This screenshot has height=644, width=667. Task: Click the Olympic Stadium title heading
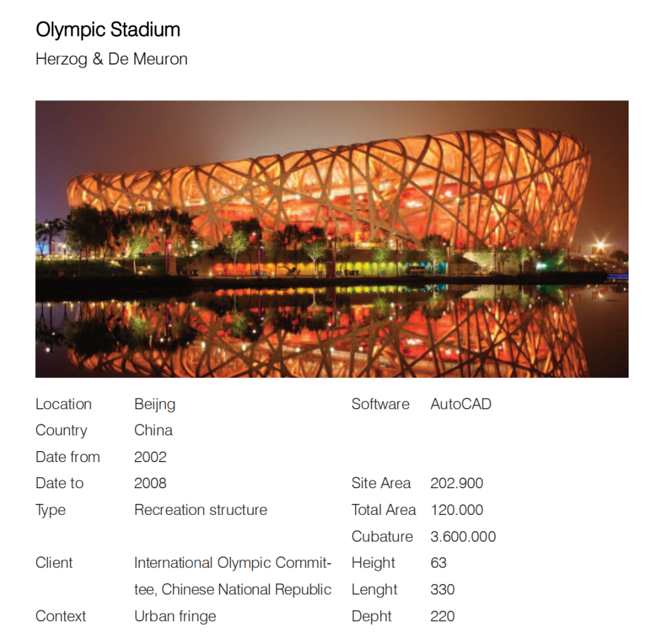108,30
